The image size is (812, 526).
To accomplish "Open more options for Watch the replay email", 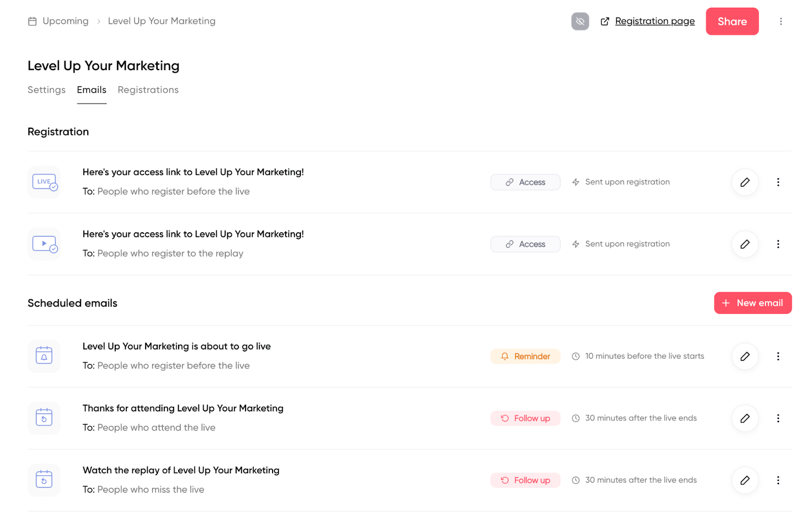I will click(x=777, y=480).
